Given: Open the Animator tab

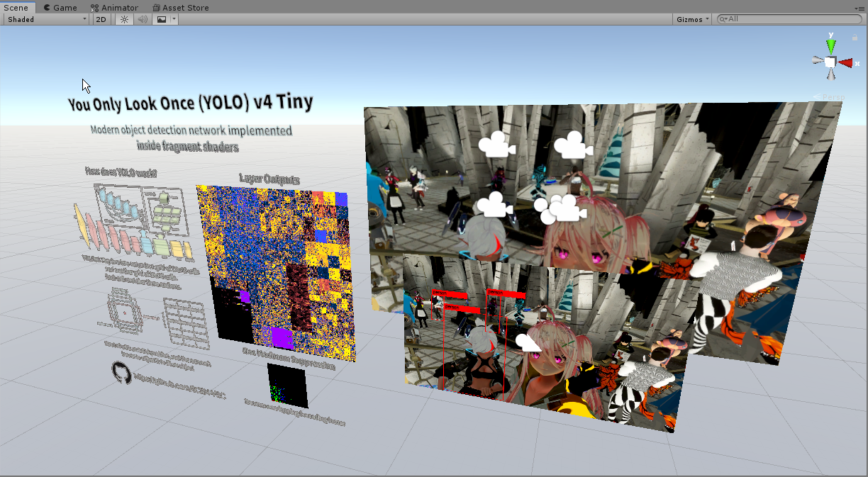Looking at the screenshot, I should (x=113, y=7).
